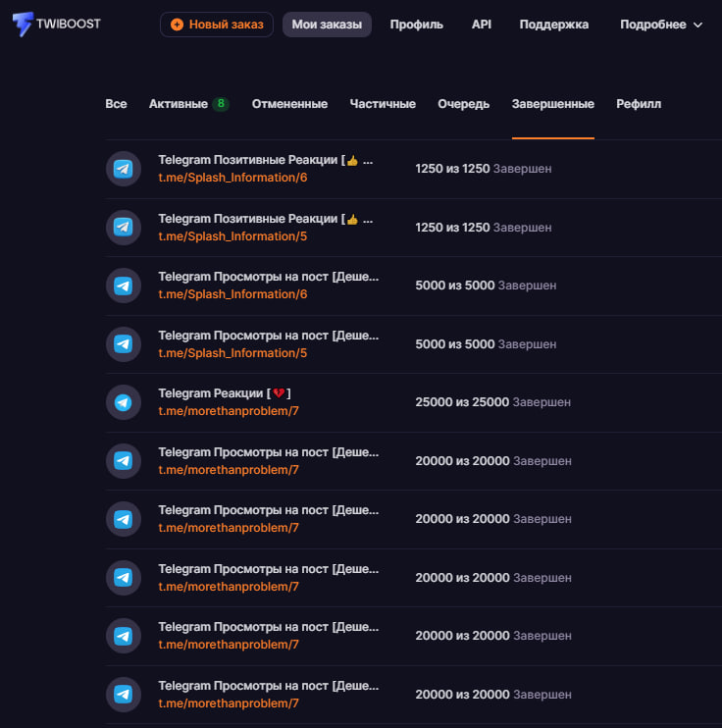The height and width of the screenshot is (728, 722).
Task: Click Telegram icon of Splash_Information/5 reactions order
Action: tap(124, 228)
